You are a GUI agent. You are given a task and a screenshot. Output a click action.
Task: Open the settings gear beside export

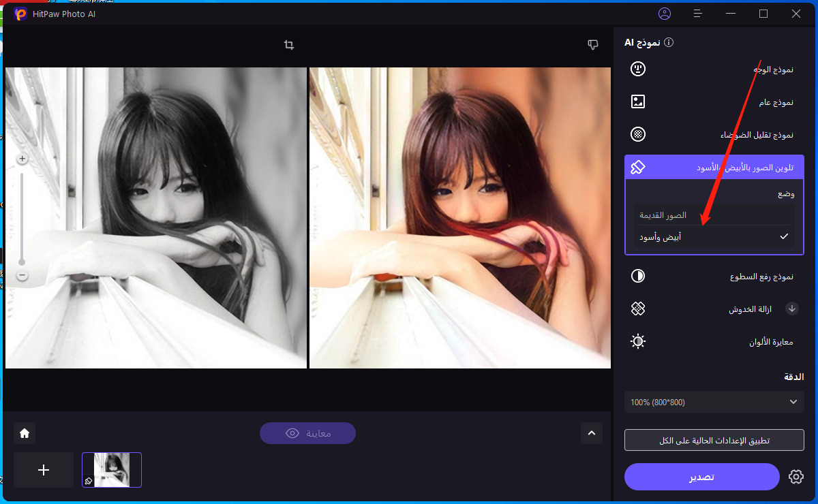coord(796,477)
